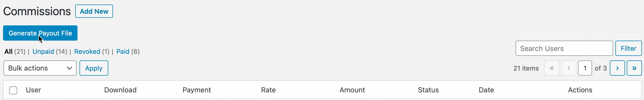This screenshot has width=644, height=100.
Task: Click the Date column header
Action: coord(486,90)
